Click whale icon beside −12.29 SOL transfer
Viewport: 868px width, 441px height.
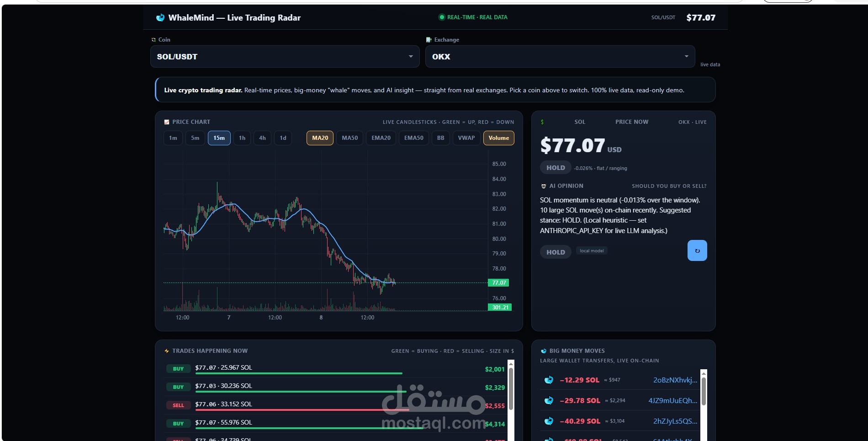click(x=549, y=380)
